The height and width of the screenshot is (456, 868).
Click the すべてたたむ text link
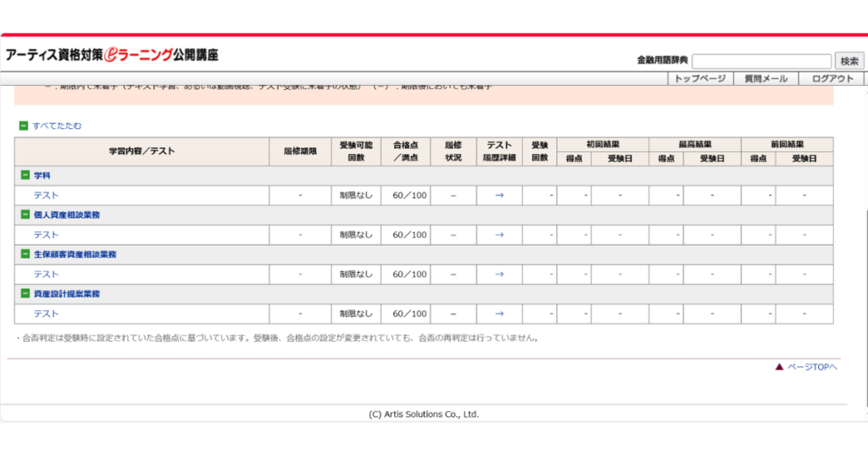(x=58, y=125)
